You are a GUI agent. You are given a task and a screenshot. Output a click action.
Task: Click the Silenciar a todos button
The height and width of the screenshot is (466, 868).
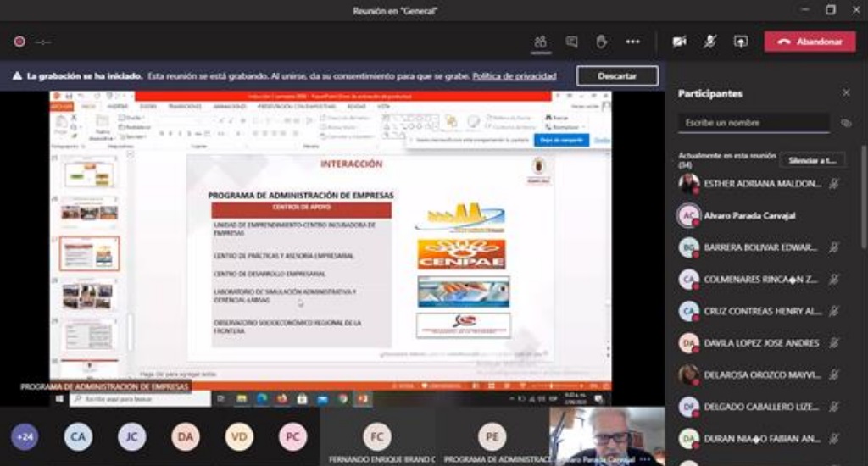click(812, 160)
